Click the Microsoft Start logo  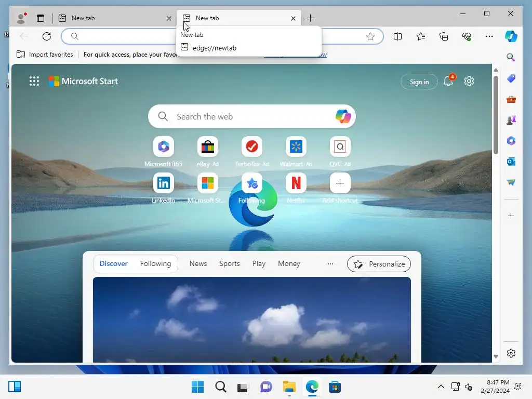coord(84,81)
